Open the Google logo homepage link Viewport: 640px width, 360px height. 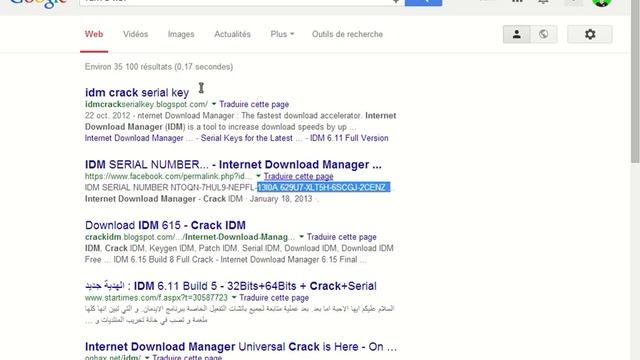[x=38, y=3]
